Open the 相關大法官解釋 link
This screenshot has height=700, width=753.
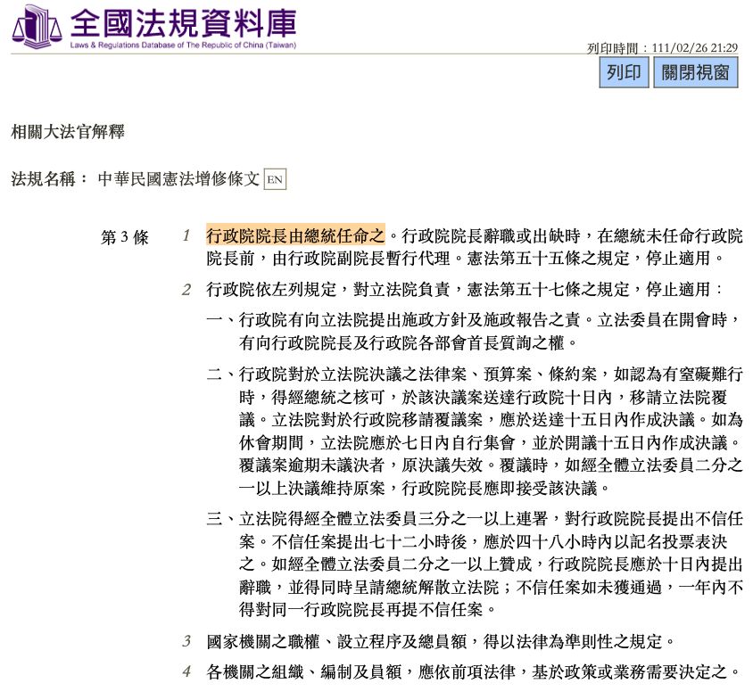tap(68, 132)
